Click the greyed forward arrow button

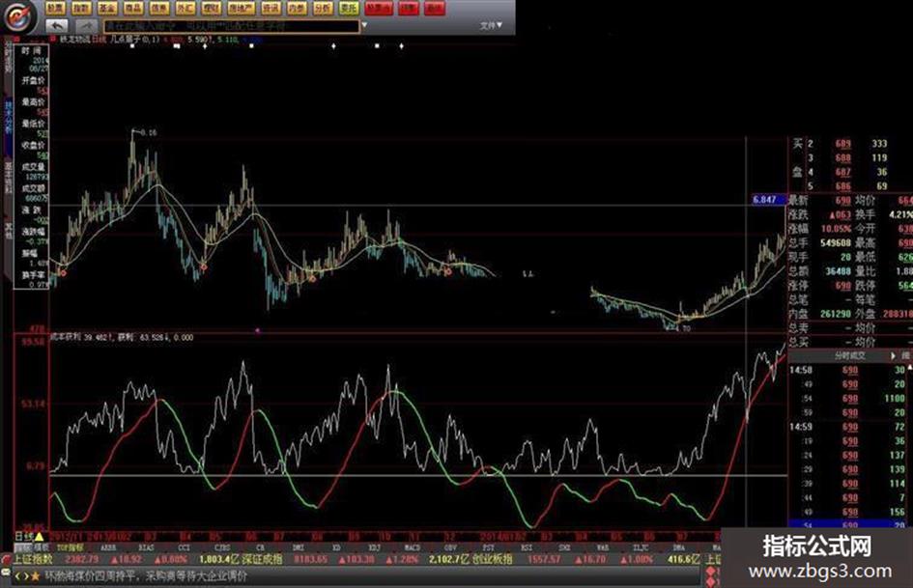tap(86, 26)
